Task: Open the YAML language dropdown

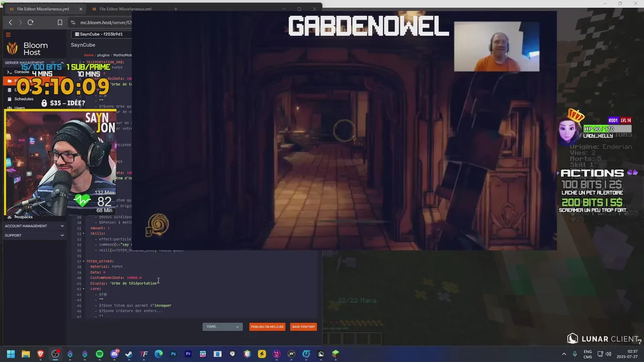Action: coord(222,327)
